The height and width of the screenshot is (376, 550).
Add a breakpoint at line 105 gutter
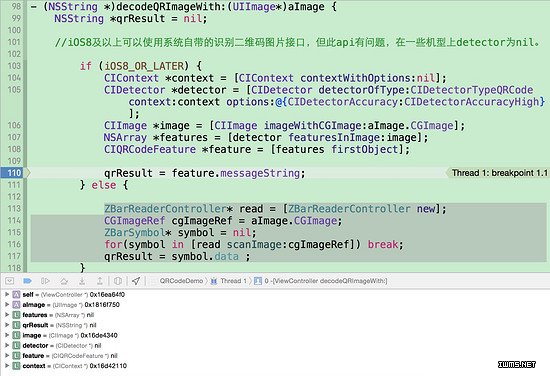pos(14,90)
